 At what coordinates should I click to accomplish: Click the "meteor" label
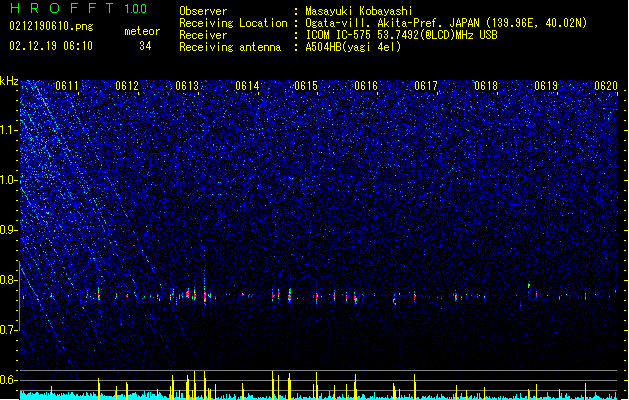coord(142,31)
